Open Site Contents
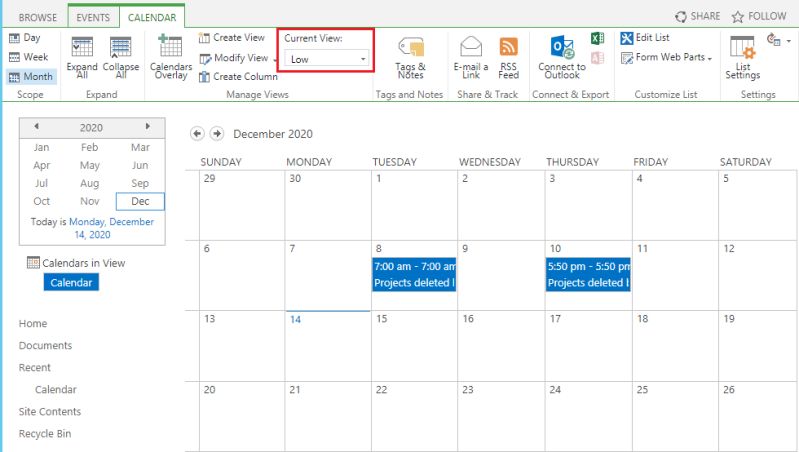This screenshot has height=452, width=799. click(49, 411)
